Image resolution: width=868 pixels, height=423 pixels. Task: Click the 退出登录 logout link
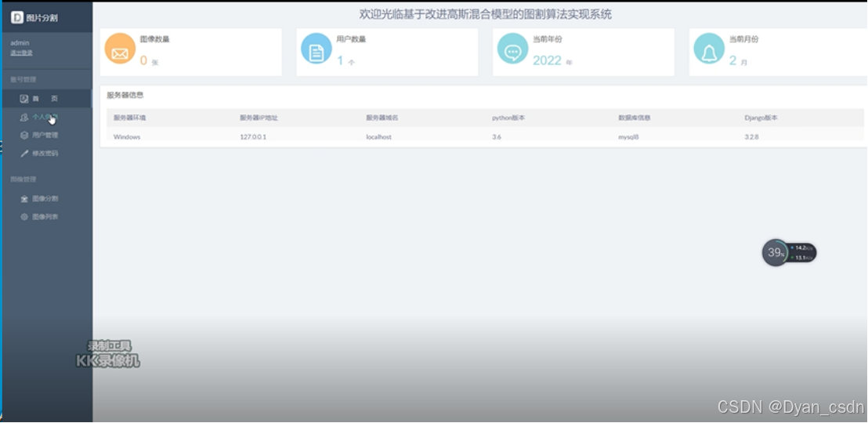[22, 52]
